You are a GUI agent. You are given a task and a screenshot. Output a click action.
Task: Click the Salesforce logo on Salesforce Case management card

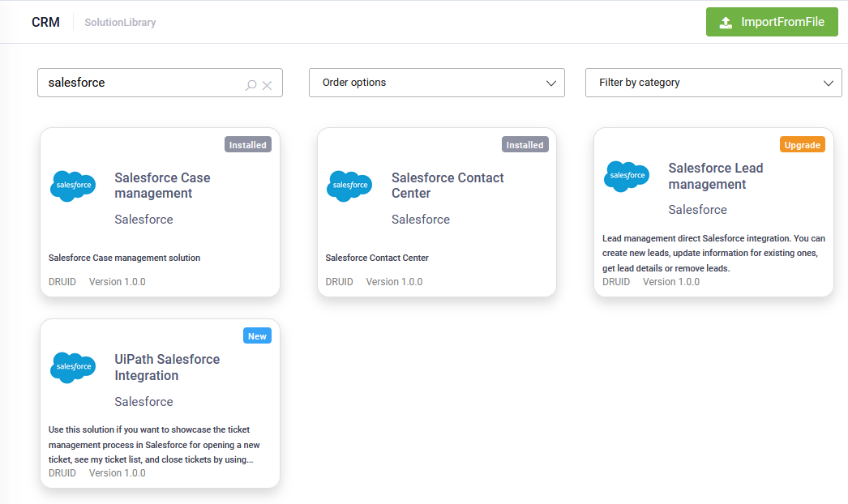click(73, 186)
